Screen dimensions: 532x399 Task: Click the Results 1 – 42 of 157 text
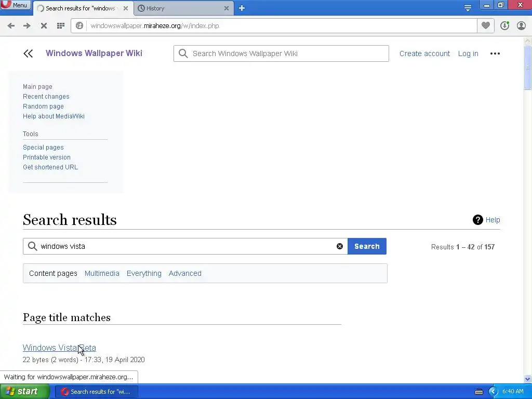tap(463, 247)
